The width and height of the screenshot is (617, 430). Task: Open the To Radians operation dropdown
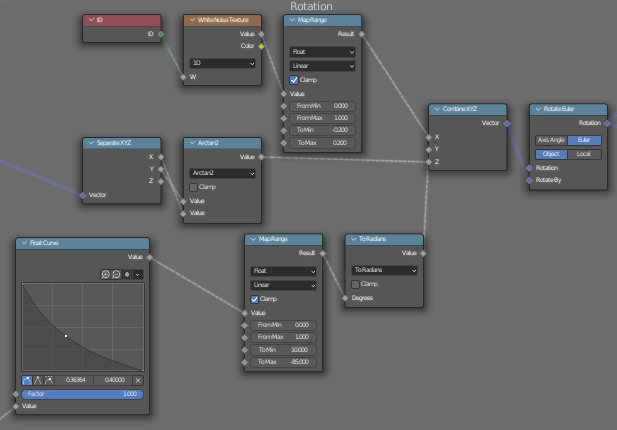coord(384,270)
